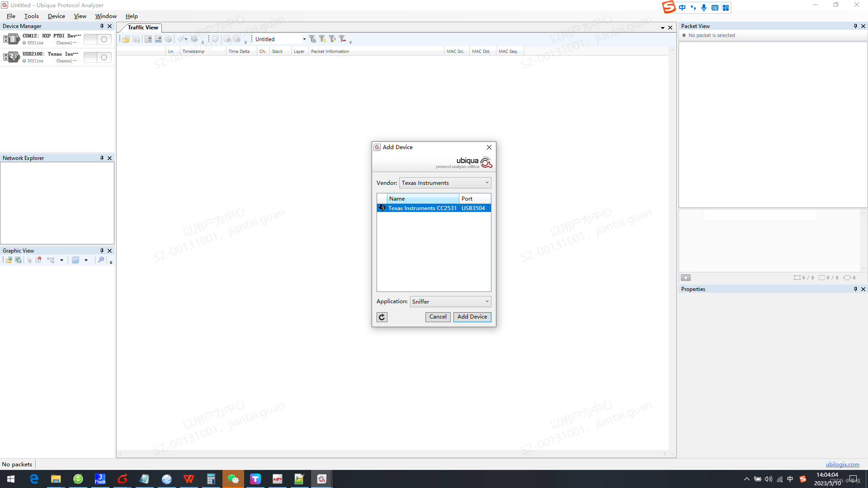The image size is (868, 488).
Task: Open the View menu
Action: pos(80,16)
